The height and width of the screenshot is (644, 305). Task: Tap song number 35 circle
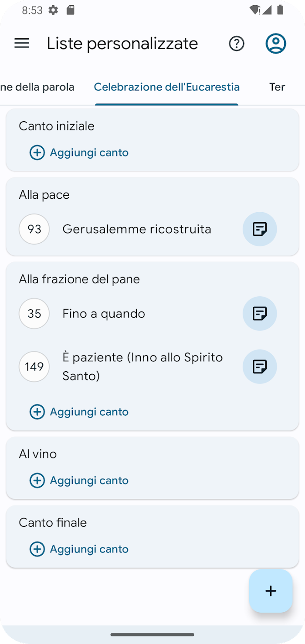34,314
